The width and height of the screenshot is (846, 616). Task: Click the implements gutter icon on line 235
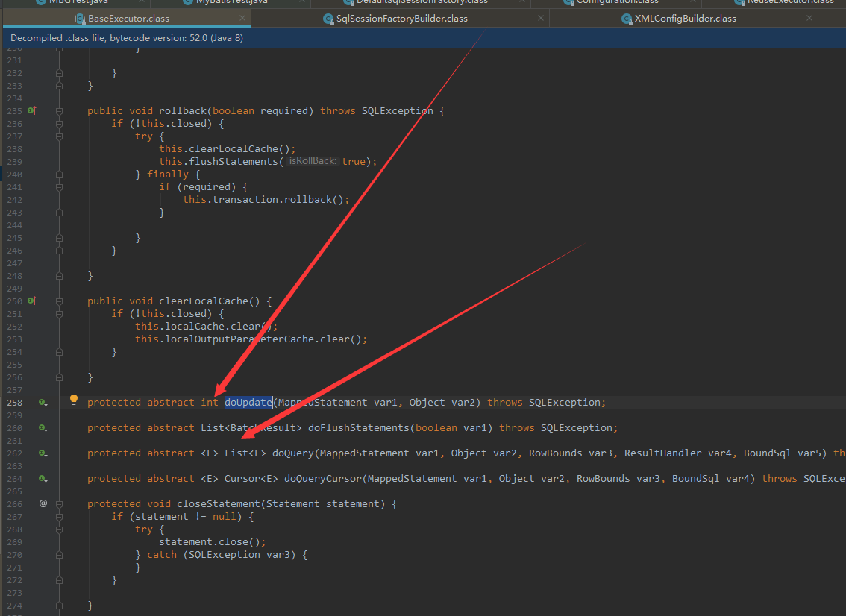pos(32,110)
